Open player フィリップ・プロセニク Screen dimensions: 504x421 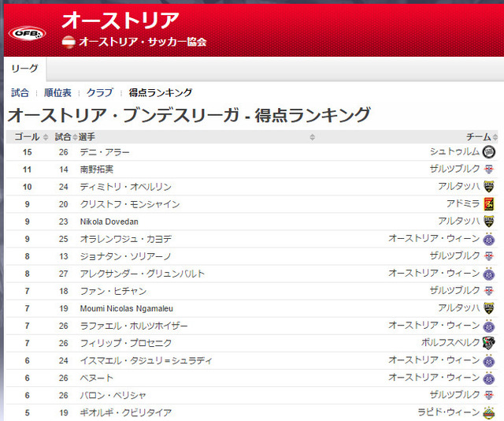126,343
